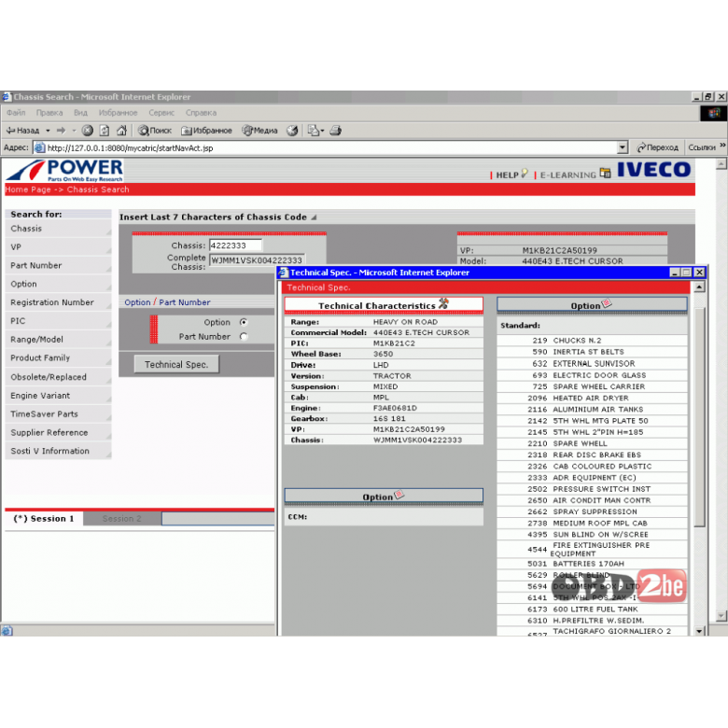728x728 pixels.
Task: Click the HELP lightbulb icon
Action: (525, 174)
